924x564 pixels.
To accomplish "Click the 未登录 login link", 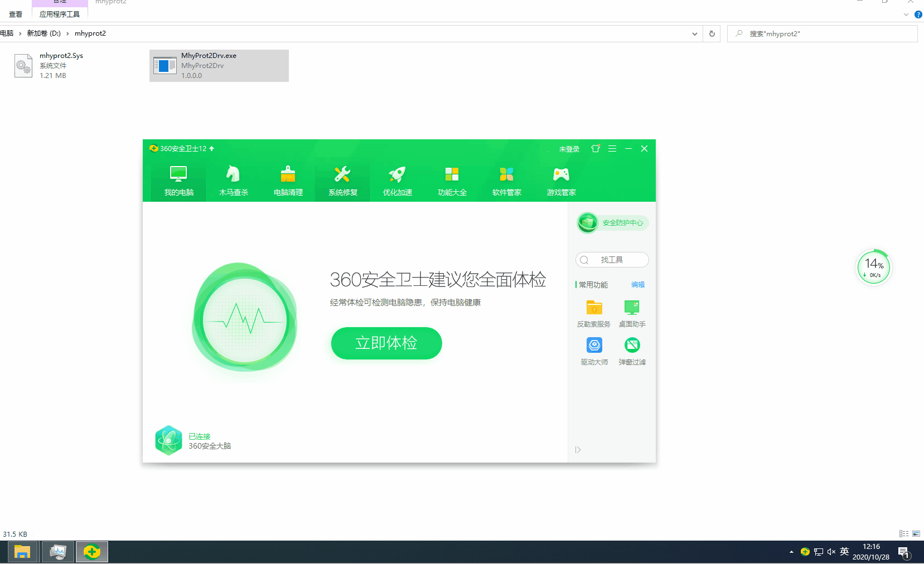I will coord(569,149).
